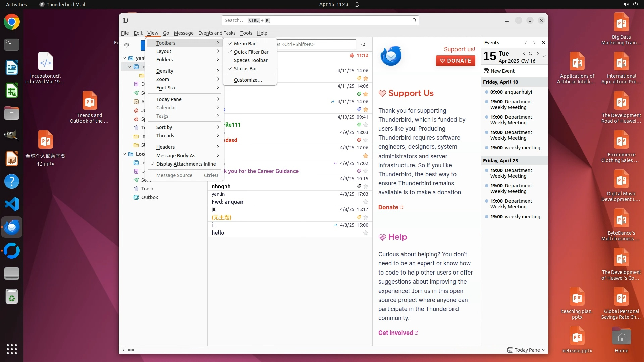Image resolution: width=644 pixels, height=362 pixels.
Task: Open the Events and Tasks menu
Action: coord(217,33)
